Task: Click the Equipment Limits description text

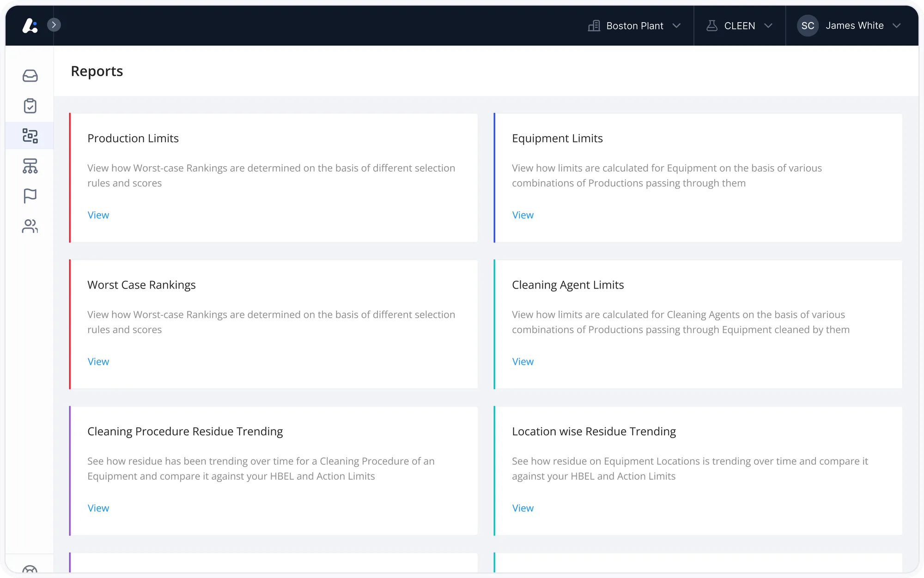Action: [667, 175]
